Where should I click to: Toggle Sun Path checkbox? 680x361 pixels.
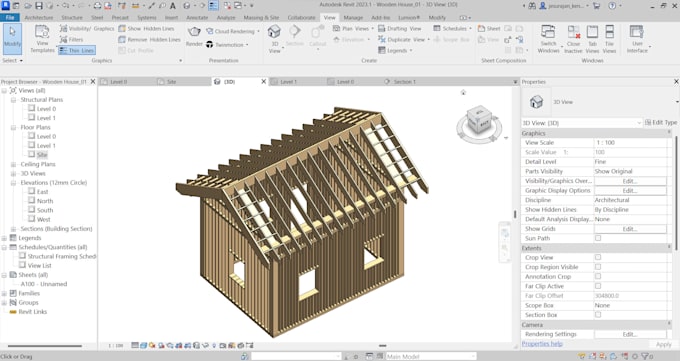tap(598, 238)
